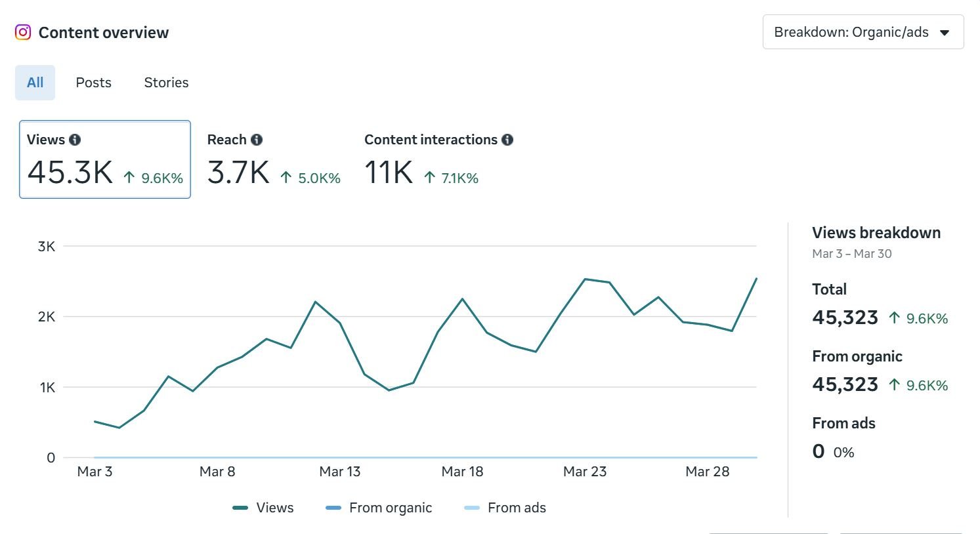Click the upward arrow beside Total 45,323

coord(893,318)
